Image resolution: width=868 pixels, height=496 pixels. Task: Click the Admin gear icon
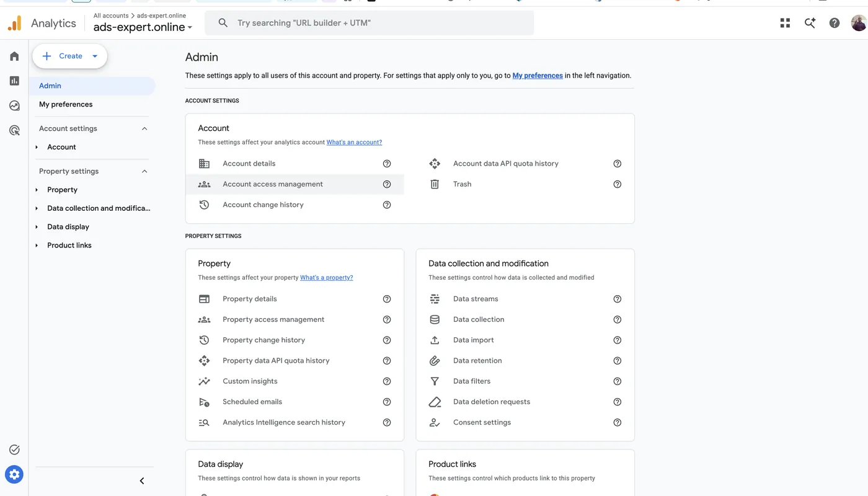tap(14, 475)
